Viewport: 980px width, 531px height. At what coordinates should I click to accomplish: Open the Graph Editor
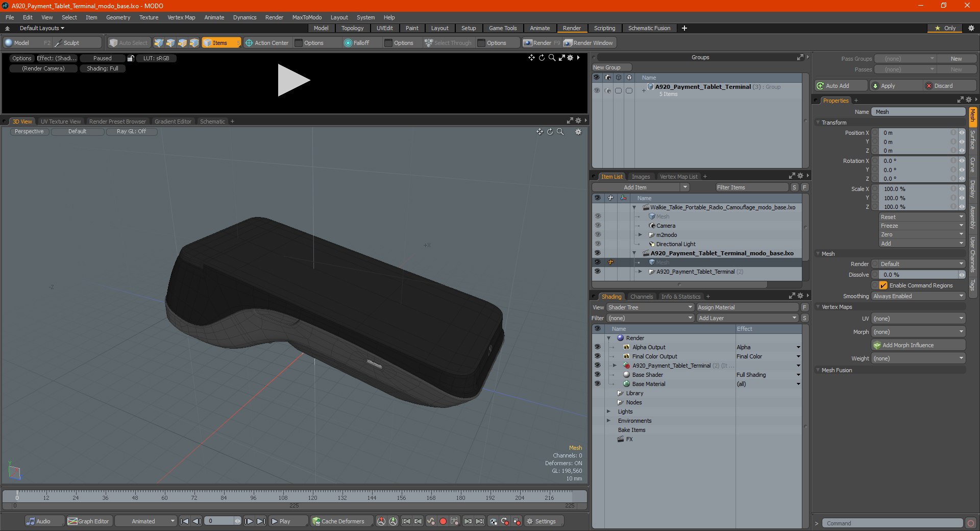tap(89, 521)
